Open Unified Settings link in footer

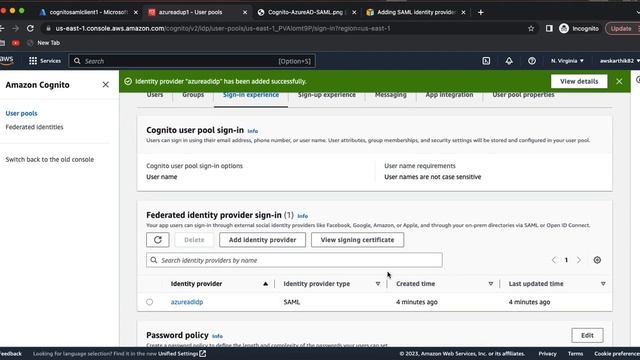[182, 353]
